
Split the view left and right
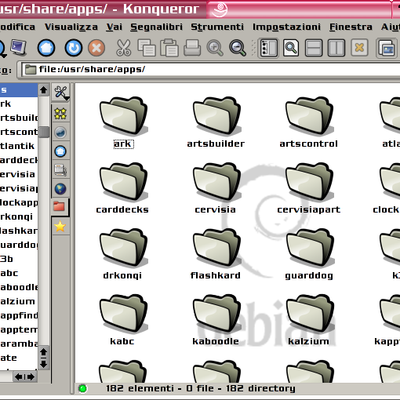[x=336, y=48]
